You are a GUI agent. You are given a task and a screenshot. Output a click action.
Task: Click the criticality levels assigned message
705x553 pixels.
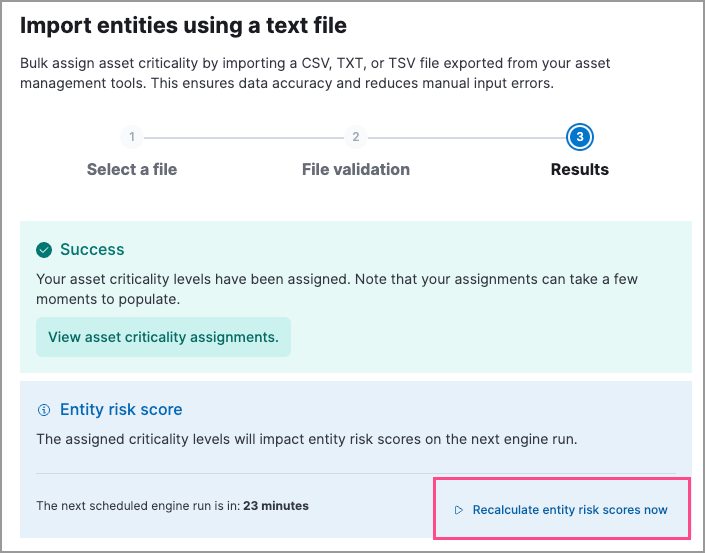(337, 288)
